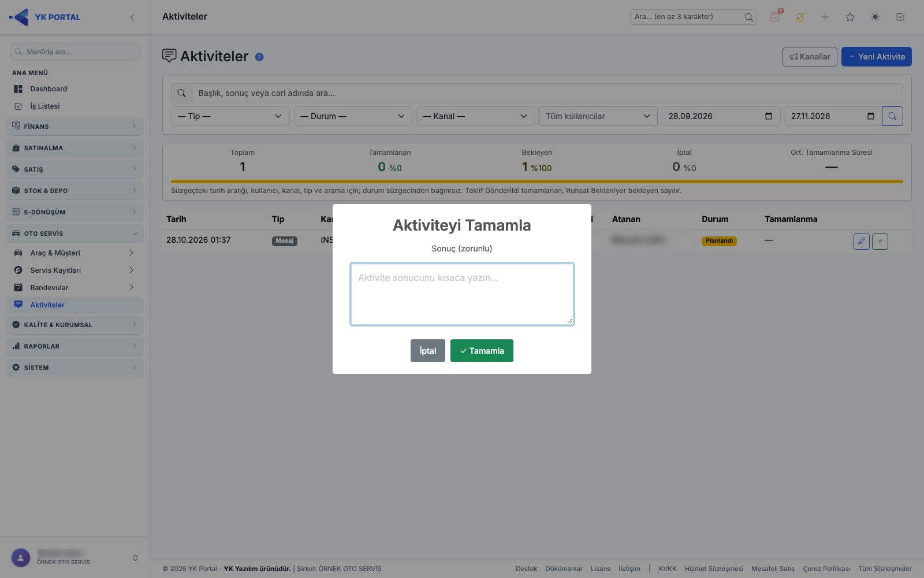
Task: Click the blue help question mark icon
Action: point(259,57)
